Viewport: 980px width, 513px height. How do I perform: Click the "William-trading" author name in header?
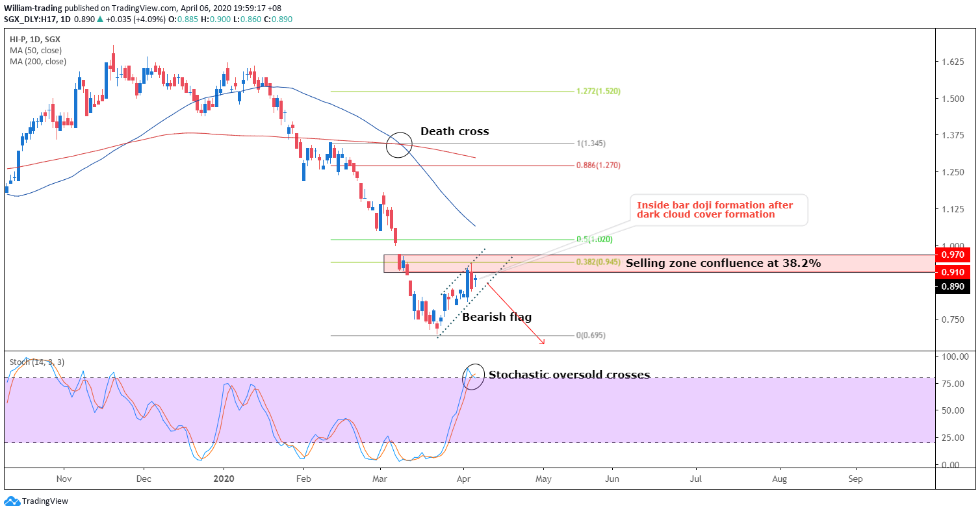(32, 8)
